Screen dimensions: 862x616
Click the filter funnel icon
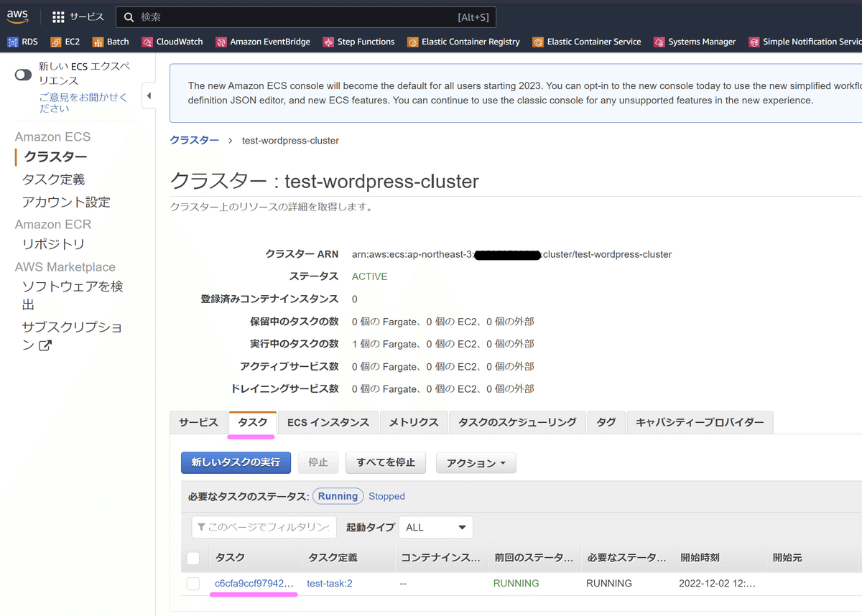tap(200, 527)
